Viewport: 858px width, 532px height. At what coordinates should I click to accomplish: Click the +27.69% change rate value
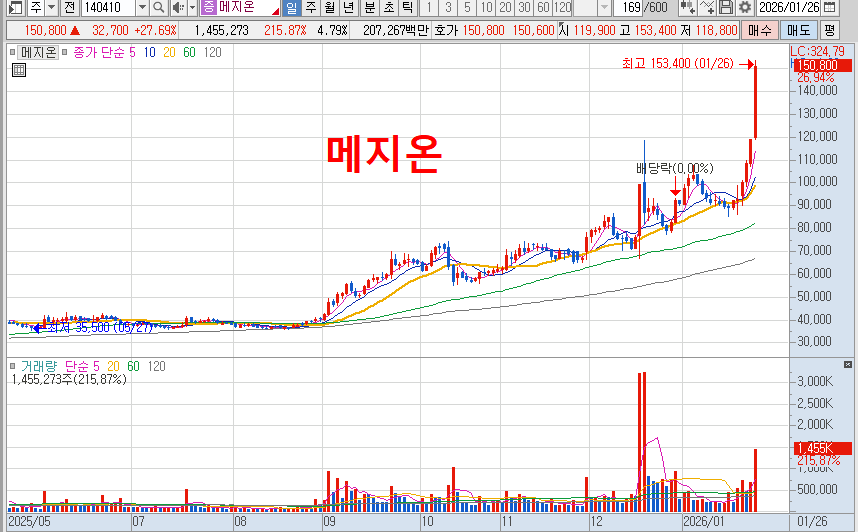(x=155, y=30)
